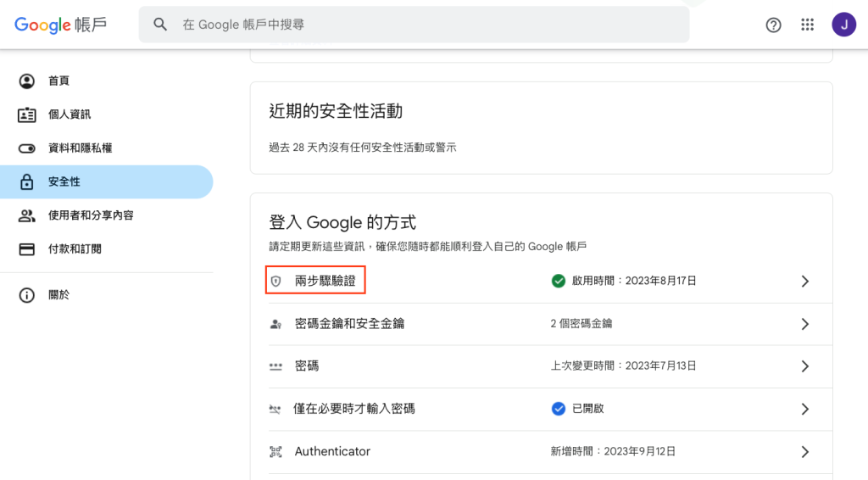Viewport: 868px width, 480px height.
Task: Click the 登入 Google 的方式 heading
Action: click(342, 222)
